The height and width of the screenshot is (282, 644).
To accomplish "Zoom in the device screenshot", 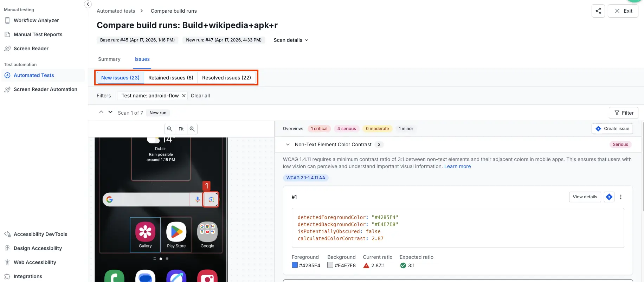I will point(192,129).
